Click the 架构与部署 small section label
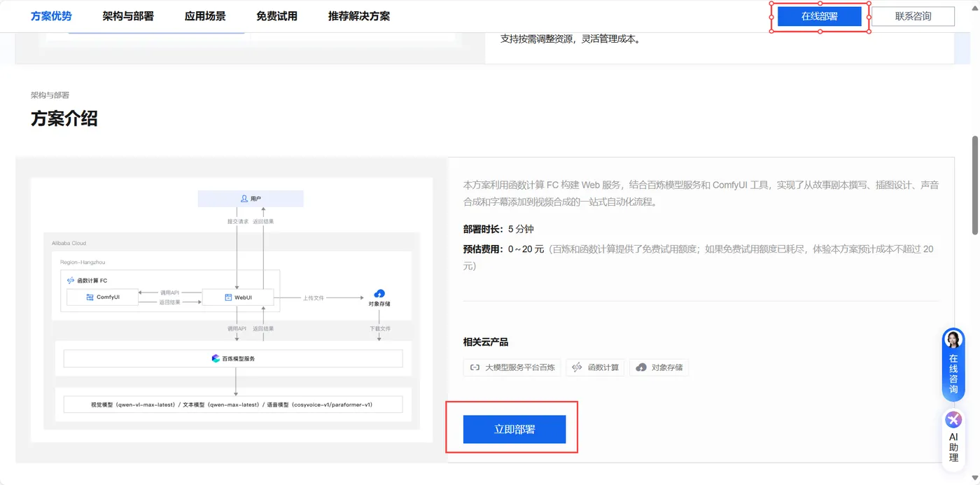The image size is (980, 485). pyautogui.click(x=50, y=95)
